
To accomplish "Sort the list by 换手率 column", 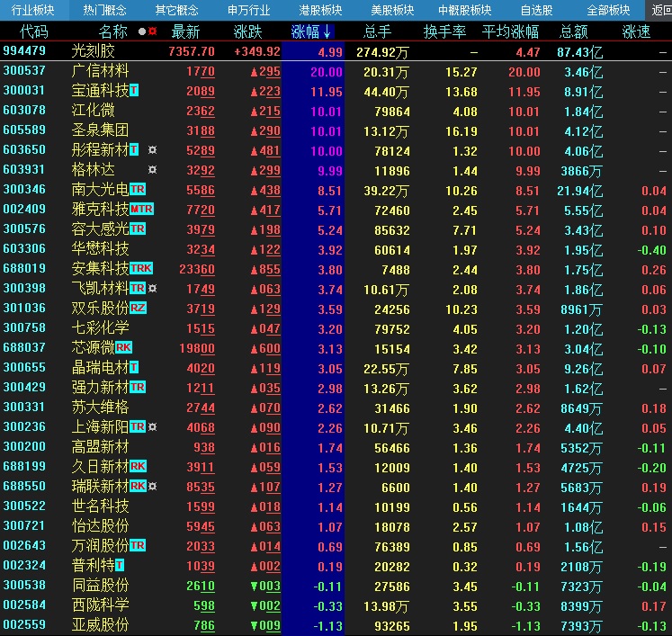I will [x=444, y=31].
